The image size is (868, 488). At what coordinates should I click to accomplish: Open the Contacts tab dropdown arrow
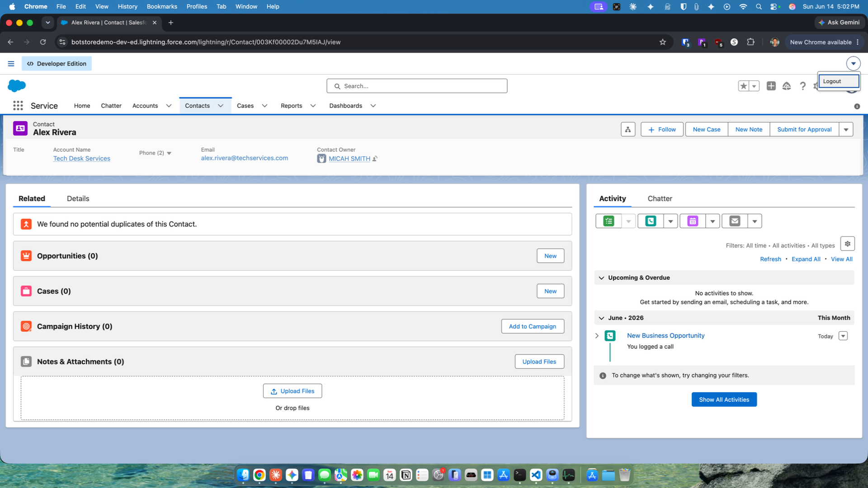[x=221, y=106]
